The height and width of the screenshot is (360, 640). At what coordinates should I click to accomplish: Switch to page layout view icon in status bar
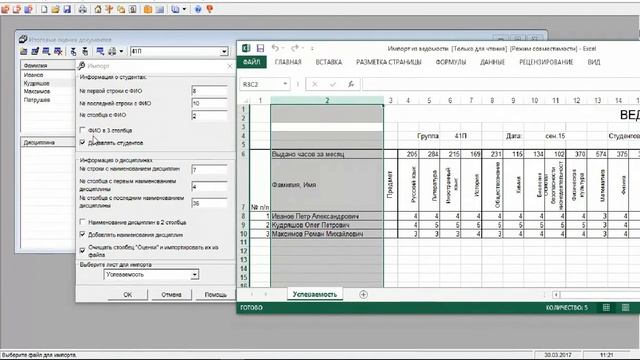625,308
